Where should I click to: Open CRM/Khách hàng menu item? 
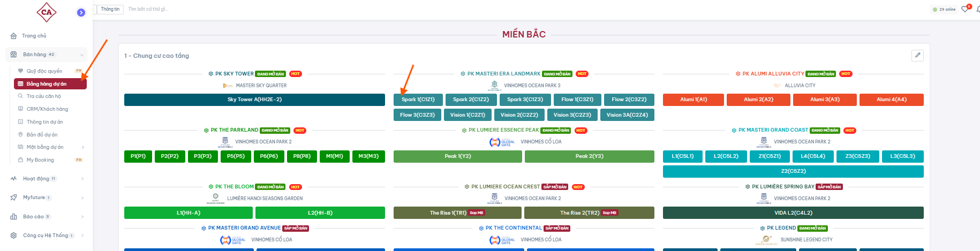pyautogui.click(x=48, y=109)
